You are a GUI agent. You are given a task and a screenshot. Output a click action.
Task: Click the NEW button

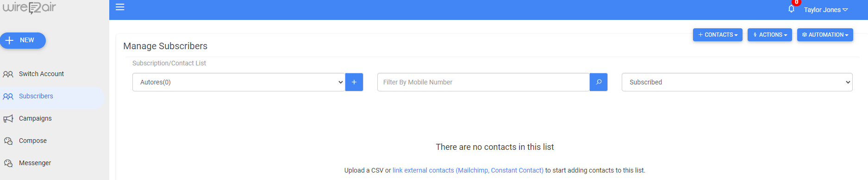[23, 40]
